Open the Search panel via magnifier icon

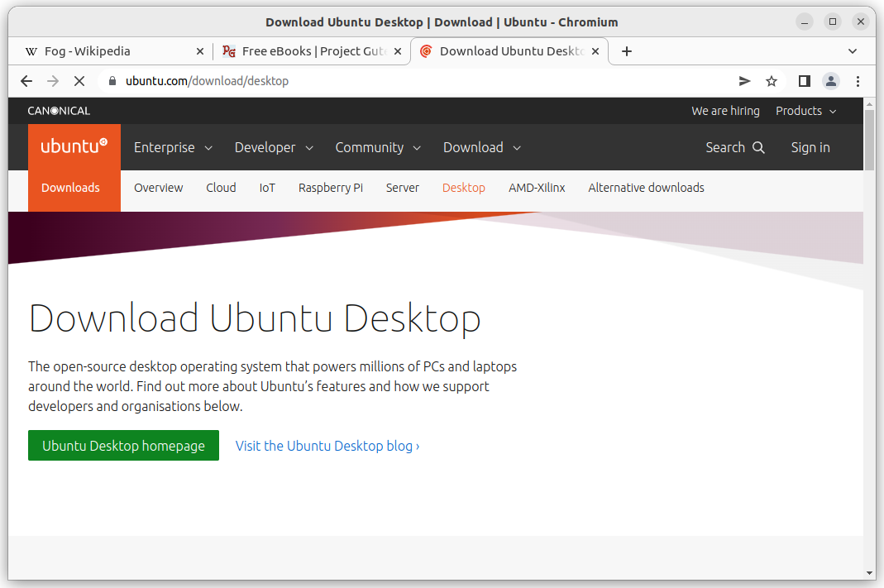click(x=758, y=147)
